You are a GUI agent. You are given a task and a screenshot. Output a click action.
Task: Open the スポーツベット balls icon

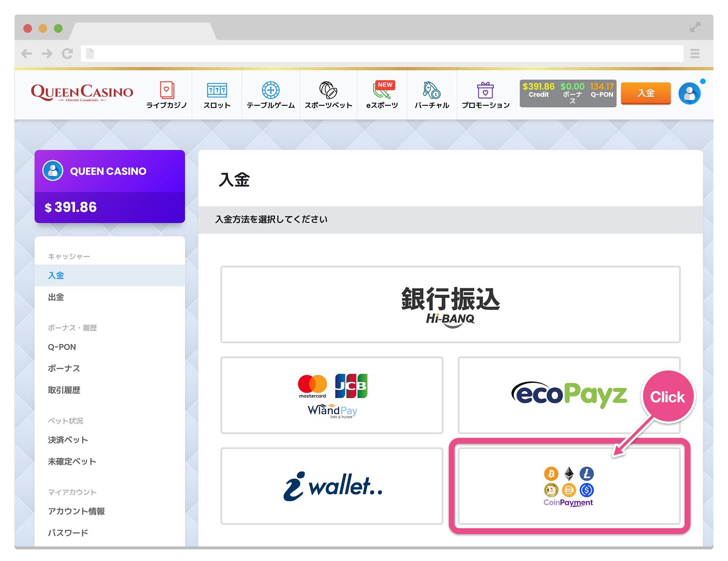coord(328,90)
